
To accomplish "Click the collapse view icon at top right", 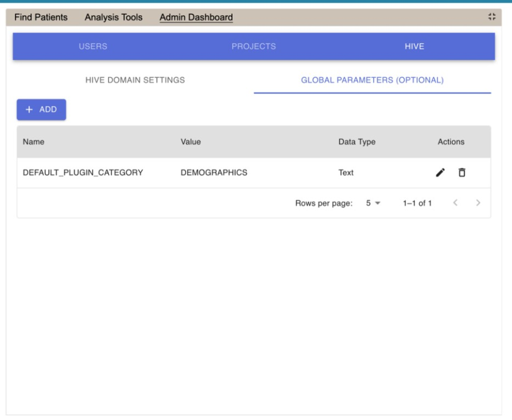I will [x=492, y=18].
